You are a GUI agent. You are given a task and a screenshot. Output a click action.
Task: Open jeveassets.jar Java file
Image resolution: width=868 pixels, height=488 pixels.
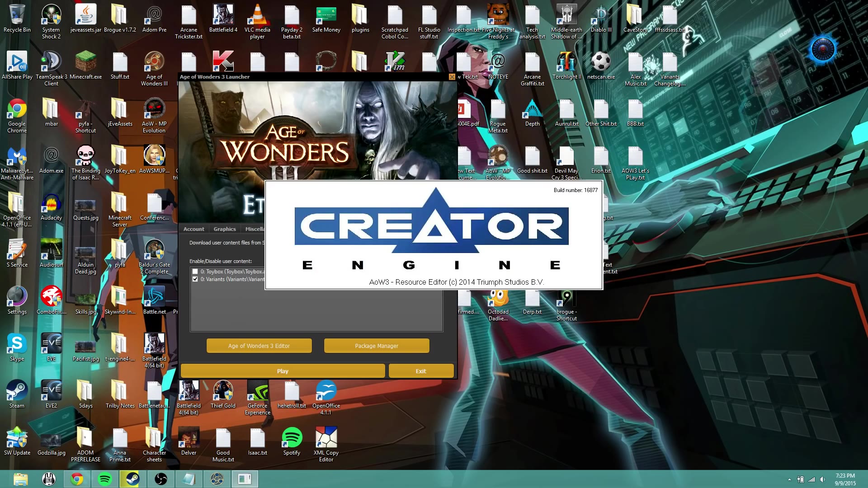[85, 19]
